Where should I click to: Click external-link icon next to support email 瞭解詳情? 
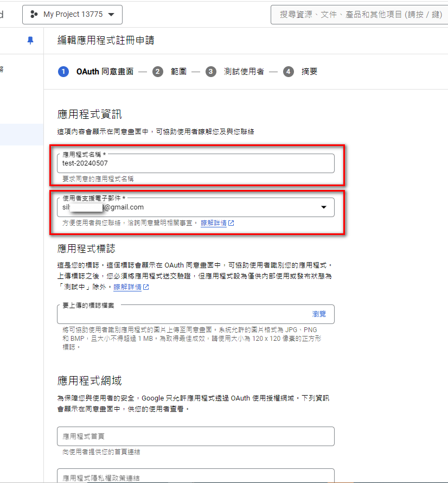point(231,223)
